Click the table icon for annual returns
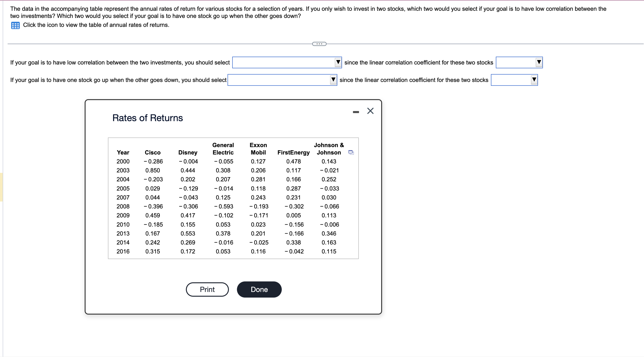 tap(15, 25)
